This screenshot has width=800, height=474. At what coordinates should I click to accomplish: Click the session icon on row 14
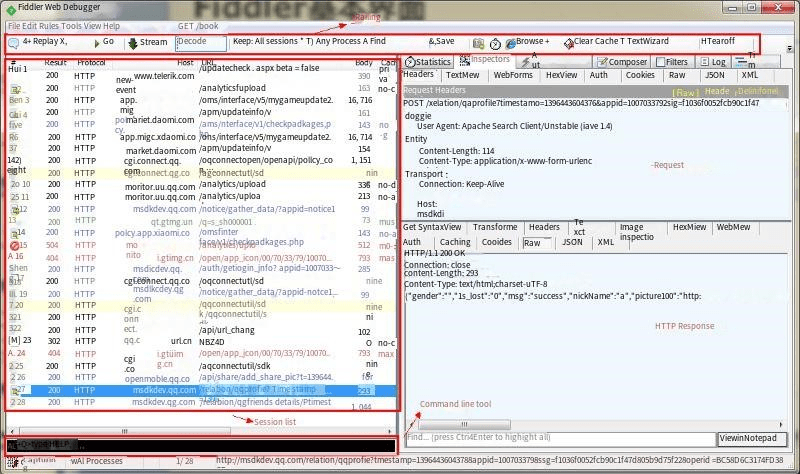(x=14, y=234)
